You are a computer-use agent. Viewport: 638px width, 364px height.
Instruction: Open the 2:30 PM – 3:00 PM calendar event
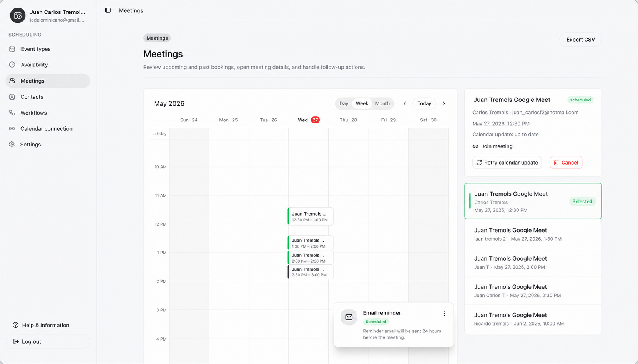310,272
